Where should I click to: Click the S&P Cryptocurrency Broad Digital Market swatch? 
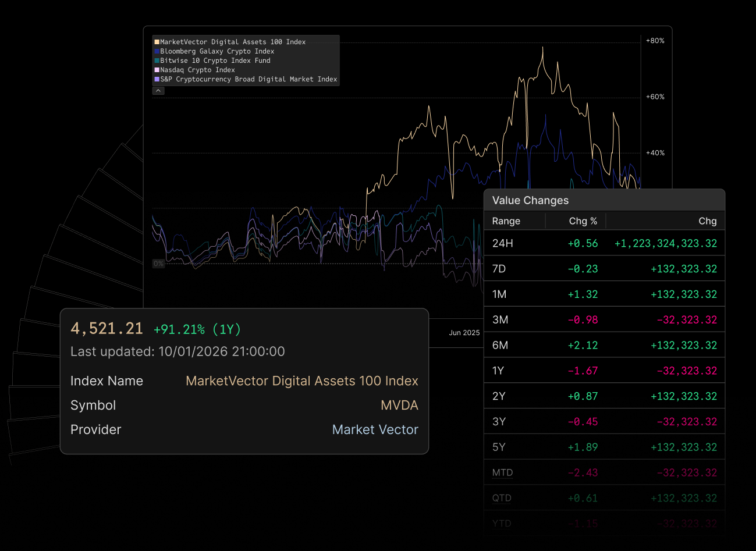pos(157,79)
